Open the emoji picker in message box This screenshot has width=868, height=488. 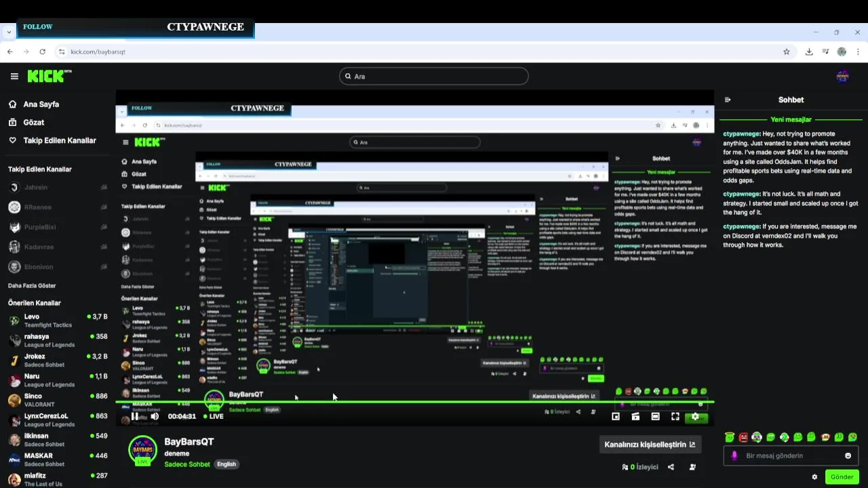click(848, 455)
